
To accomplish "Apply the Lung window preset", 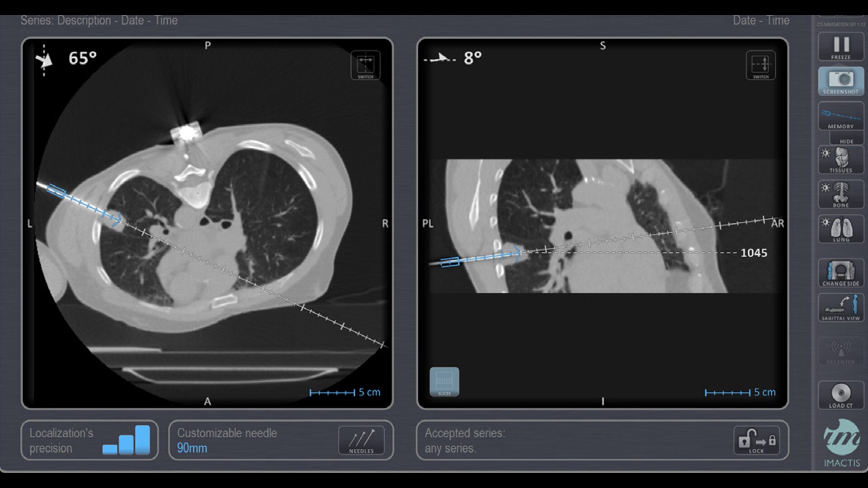I will tap(840, 229).
